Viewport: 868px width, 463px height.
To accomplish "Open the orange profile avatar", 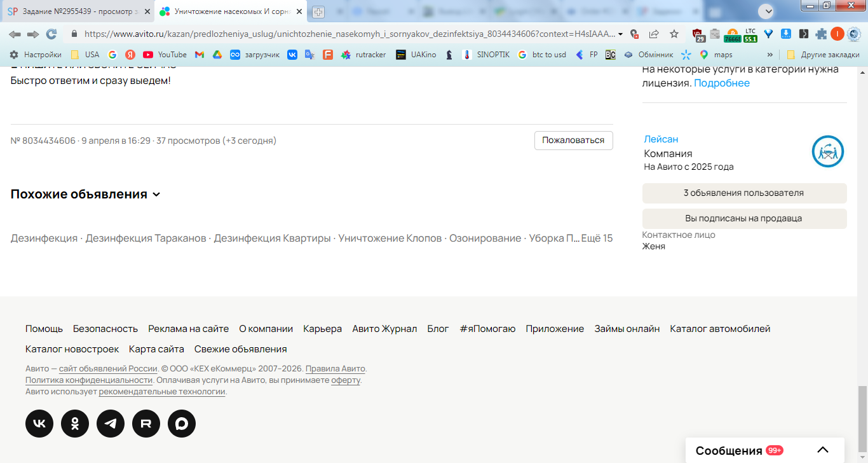I will click(837, 34).
